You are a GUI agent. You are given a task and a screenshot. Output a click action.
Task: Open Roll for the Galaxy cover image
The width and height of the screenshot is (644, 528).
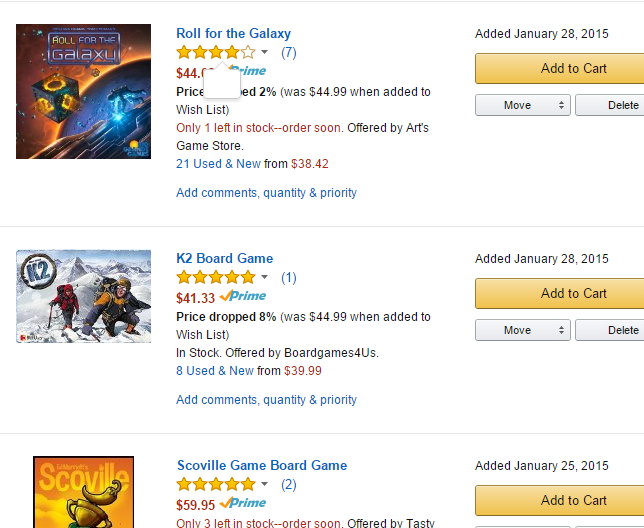tap(83, 91)
